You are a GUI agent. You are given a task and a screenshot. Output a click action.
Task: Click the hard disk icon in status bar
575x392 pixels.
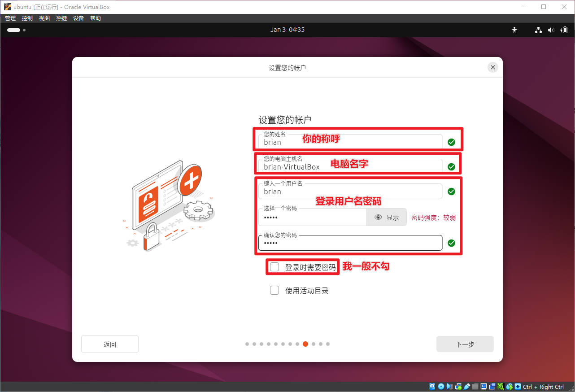tap(432, 387)
